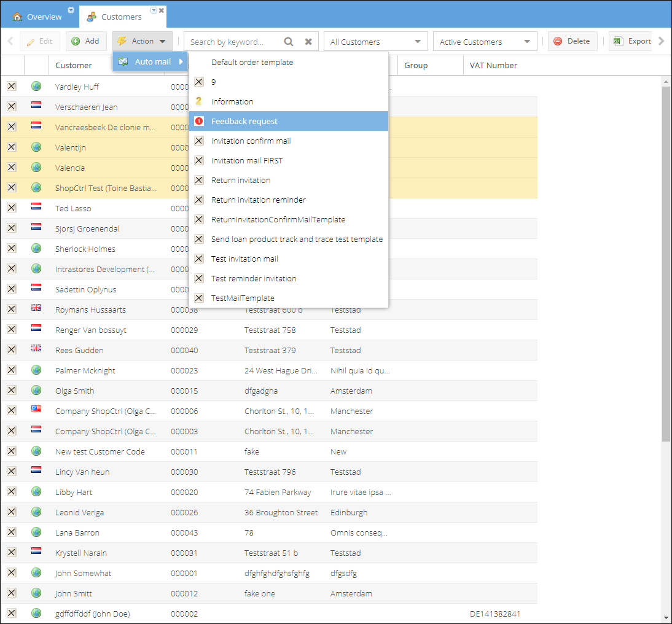Choose Send loan product track and trace template
Image resolution: width=672 pixels, height=624 pixels.
[x=289, y=239]
